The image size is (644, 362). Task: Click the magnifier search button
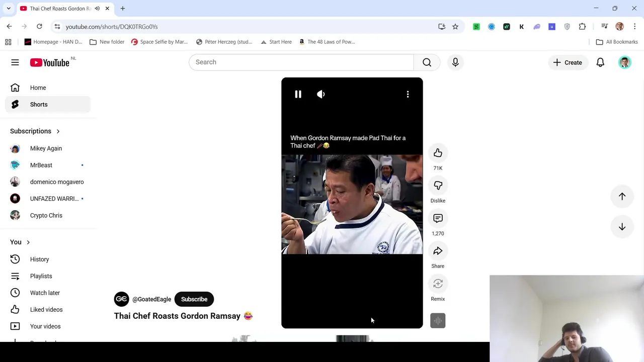pos(427,62)
